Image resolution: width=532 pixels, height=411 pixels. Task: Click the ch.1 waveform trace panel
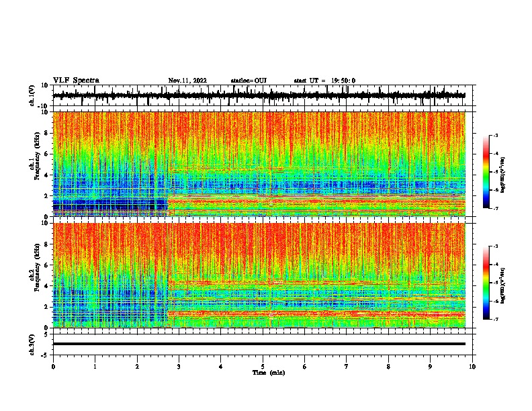263,95
